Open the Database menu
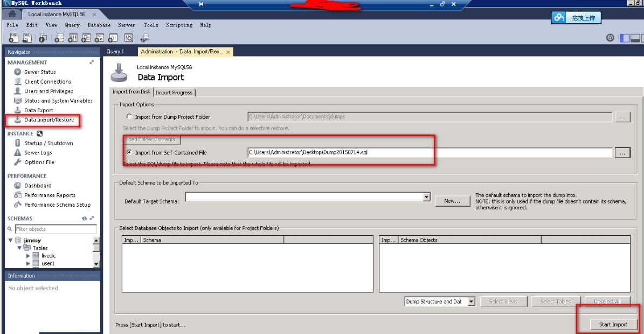 [x=99, y=25]
